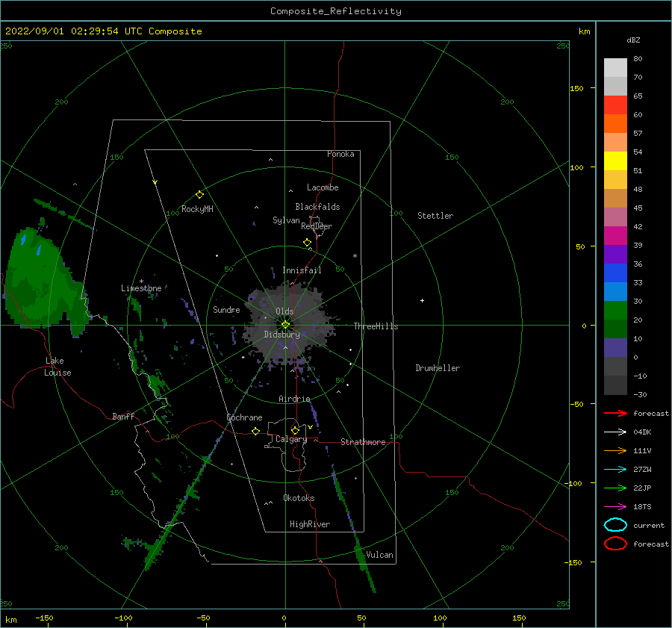The height and width of the screenshot is (628, 672).
Task: Click the 04DK legend text
Action: coord(642,432)
